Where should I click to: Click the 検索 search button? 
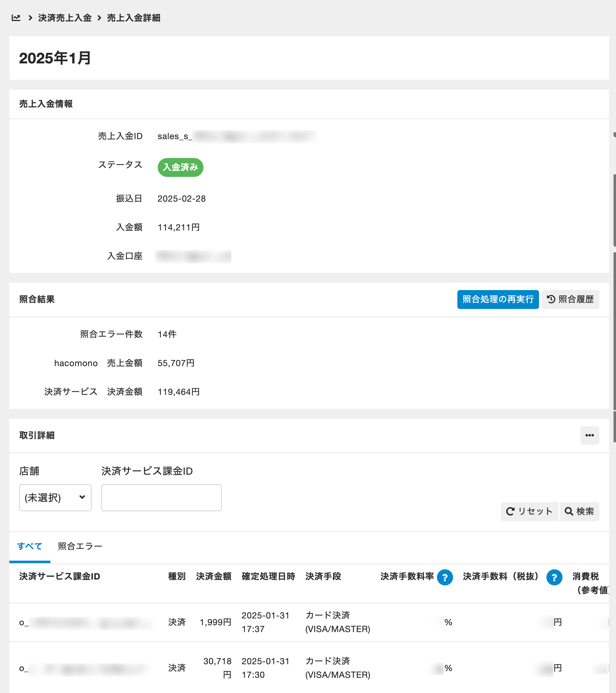[x=579, y=511]
